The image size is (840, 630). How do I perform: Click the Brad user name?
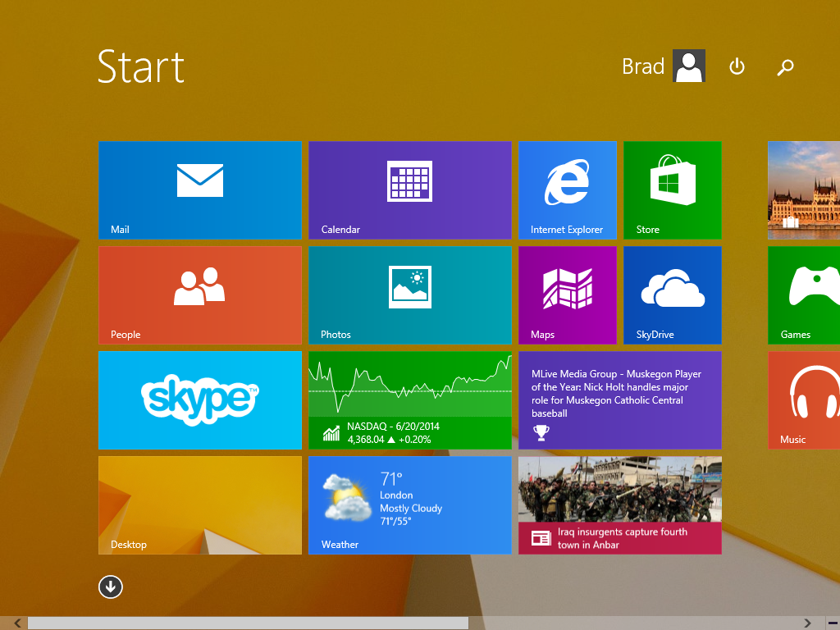click(x=643, y=66)
